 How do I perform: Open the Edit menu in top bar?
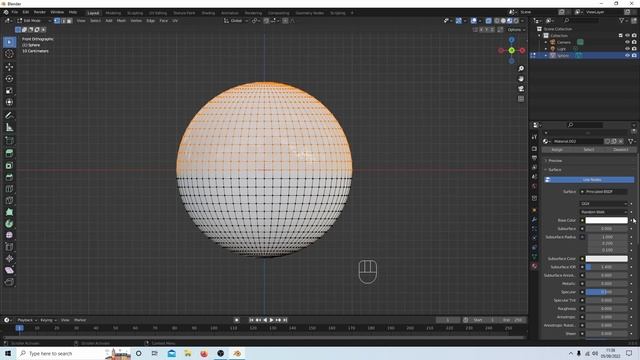tap(26, 12)
